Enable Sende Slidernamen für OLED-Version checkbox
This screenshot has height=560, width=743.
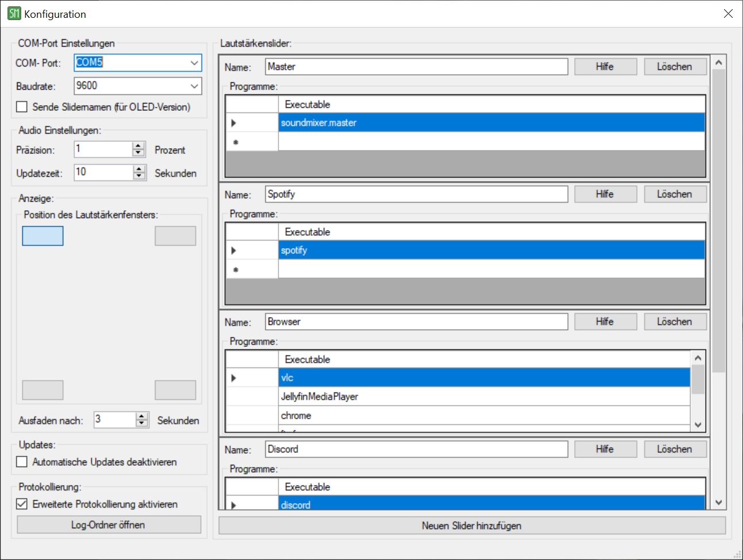(x=22, y=107)
